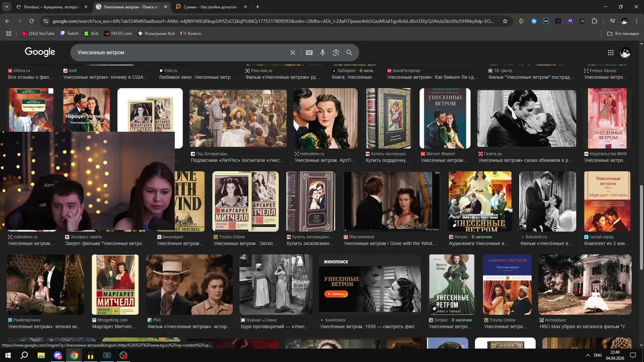The height and width of the screenshot is (362, 644).
Task: Open the Chrome extensions puzzle menu
Action: 595,21
